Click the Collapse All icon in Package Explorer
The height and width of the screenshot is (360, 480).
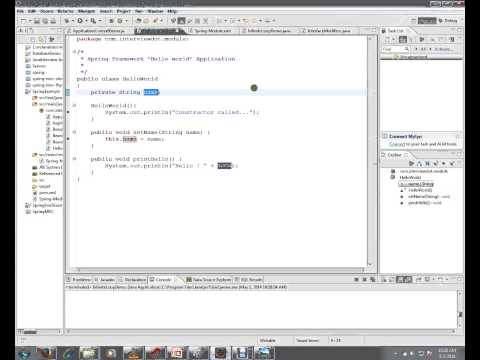pos(33,39)
